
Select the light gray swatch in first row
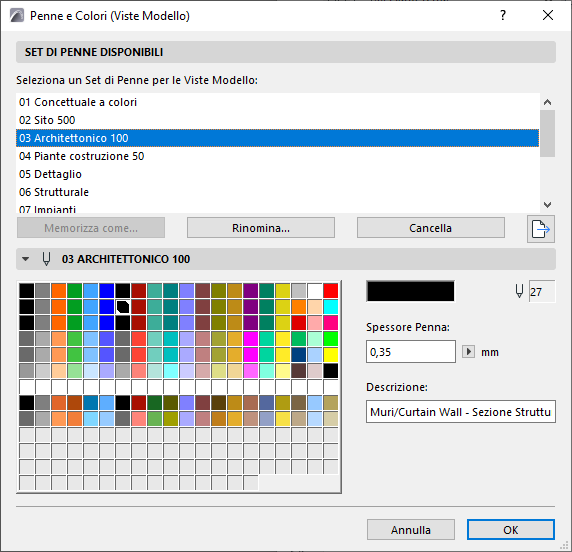[298, 291]
